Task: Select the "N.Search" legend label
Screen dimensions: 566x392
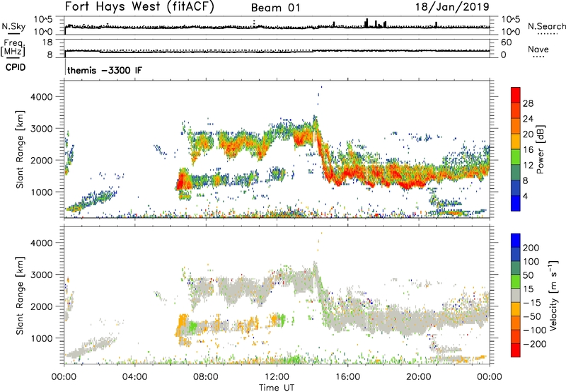Action: (x=546, y=26)
